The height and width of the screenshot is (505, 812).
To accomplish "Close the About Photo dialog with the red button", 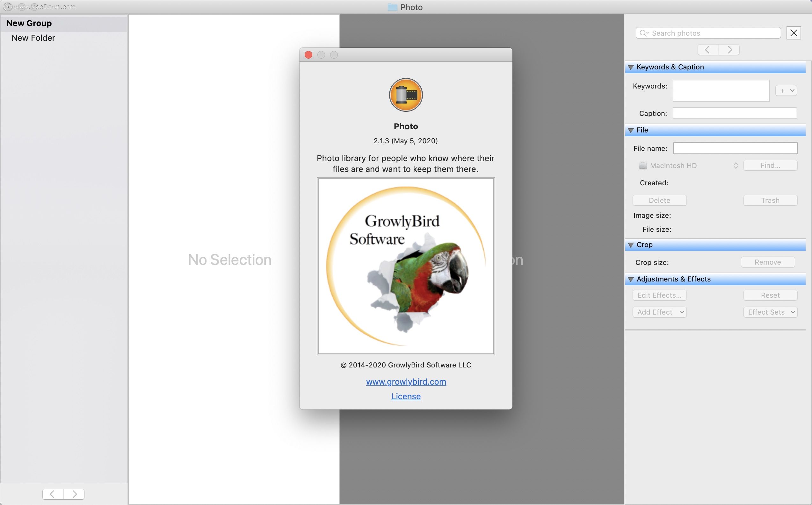I will click(x=308, y=55).
